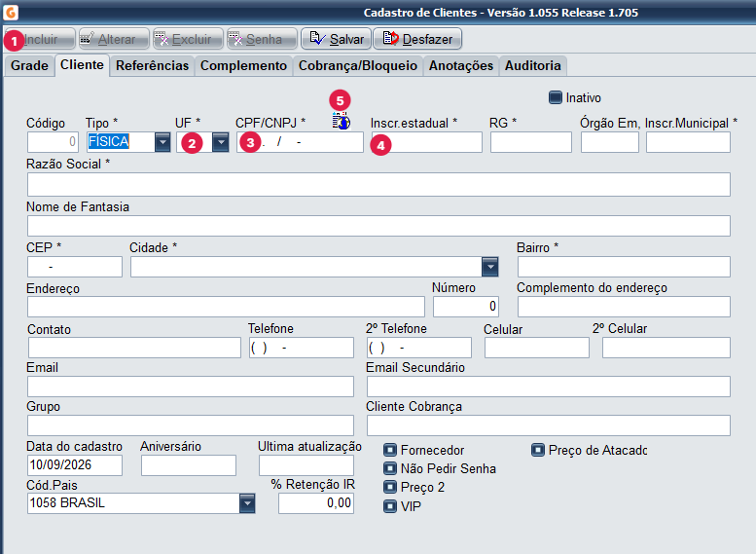756x554 pixels.
Task: Enable the Preço de Atacado checkbox
Action: click(538, 450)
